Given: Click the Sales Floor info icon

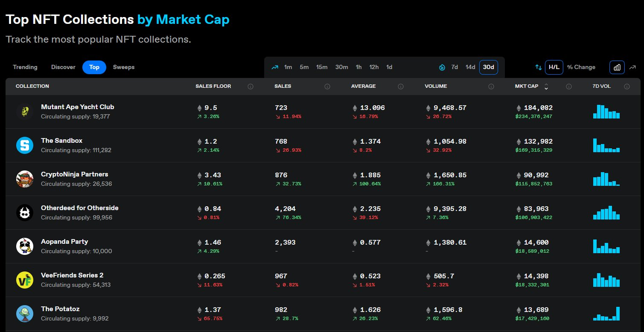Looking at the screenshot, I should pos(251,87).
